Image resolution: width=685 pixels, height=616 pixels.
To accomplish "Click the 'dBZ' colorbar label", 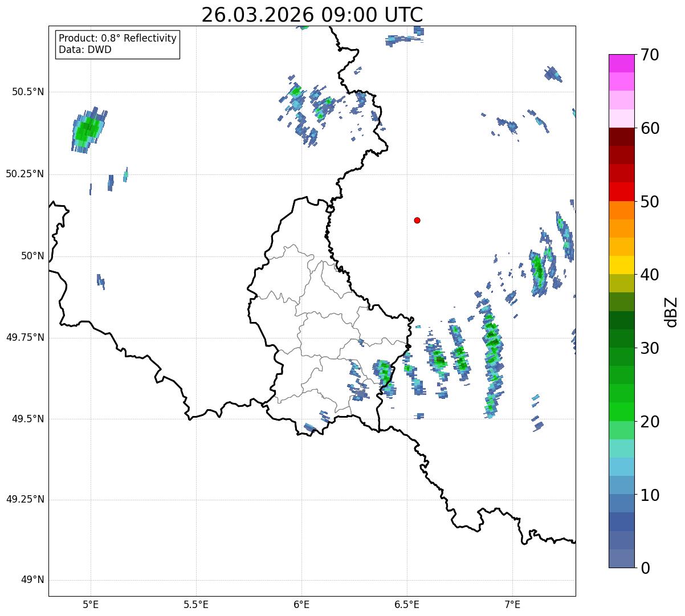I will [671, 312].
